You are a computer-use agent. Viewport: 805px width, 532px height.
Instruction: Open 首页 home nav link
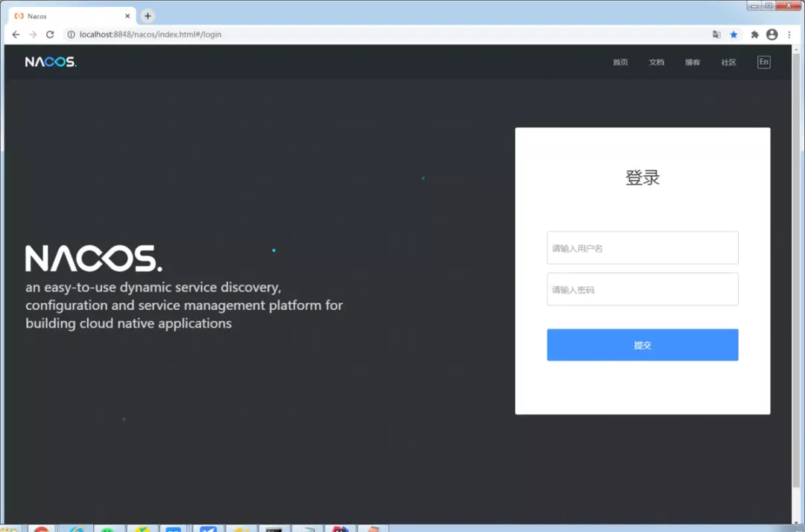click(x=620, y=62)
